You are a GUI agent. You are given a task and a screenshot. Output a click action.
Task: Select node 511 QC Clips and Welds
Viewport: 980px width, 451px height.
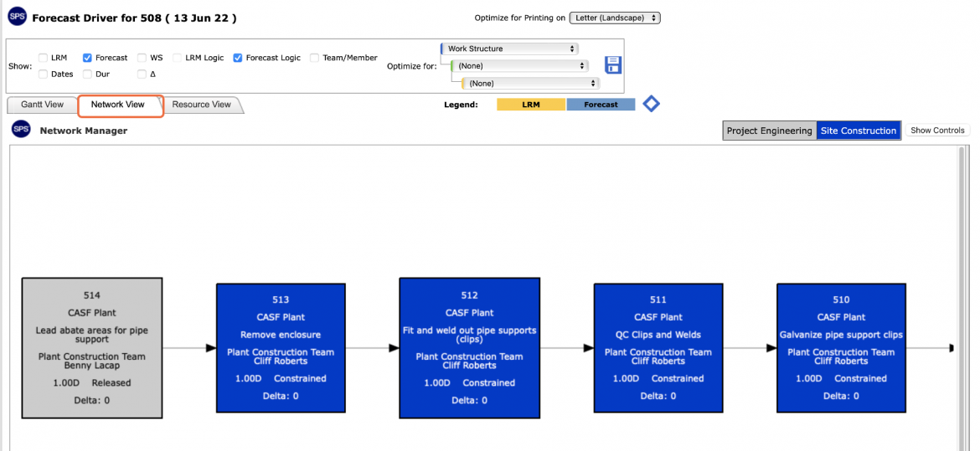(658, 348)
